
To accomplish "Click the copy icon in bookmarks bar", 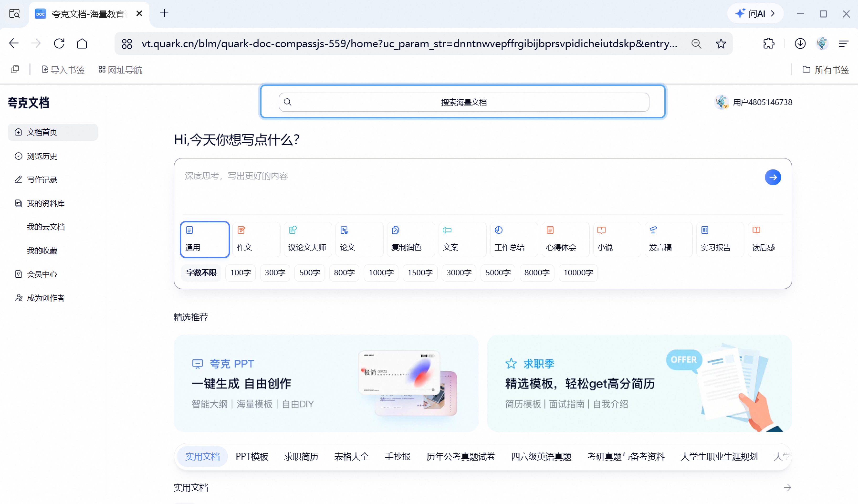I will pyautogui.click(x=15, y=69).
